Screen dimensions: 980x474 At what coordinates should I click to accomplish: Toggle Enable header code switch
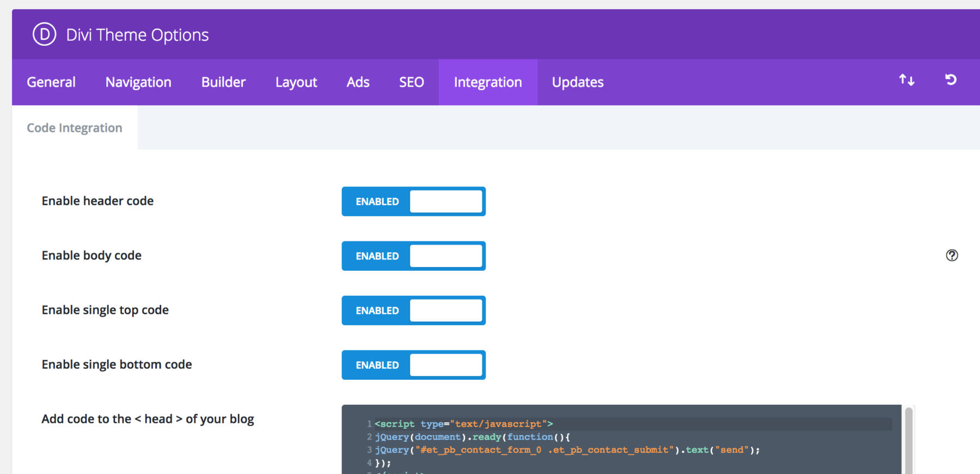point(414,202)
